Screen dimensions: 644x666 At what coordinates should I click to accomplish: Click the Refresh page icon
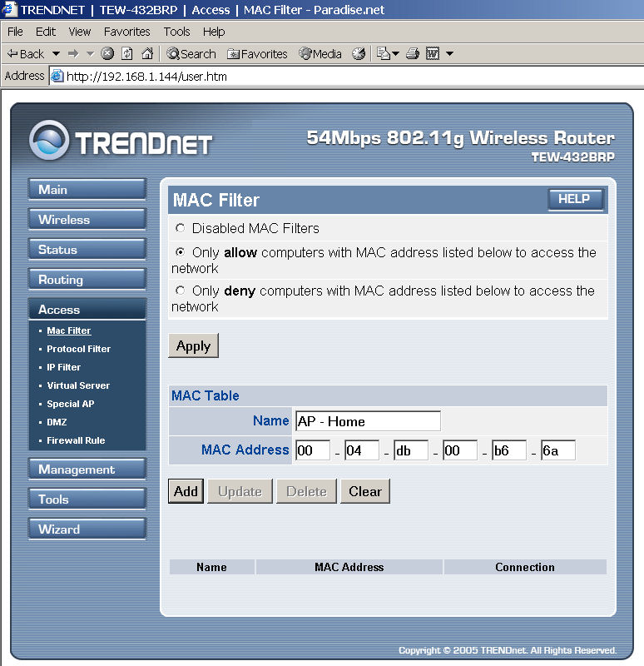pyautogui.click(x=127, y=53)
